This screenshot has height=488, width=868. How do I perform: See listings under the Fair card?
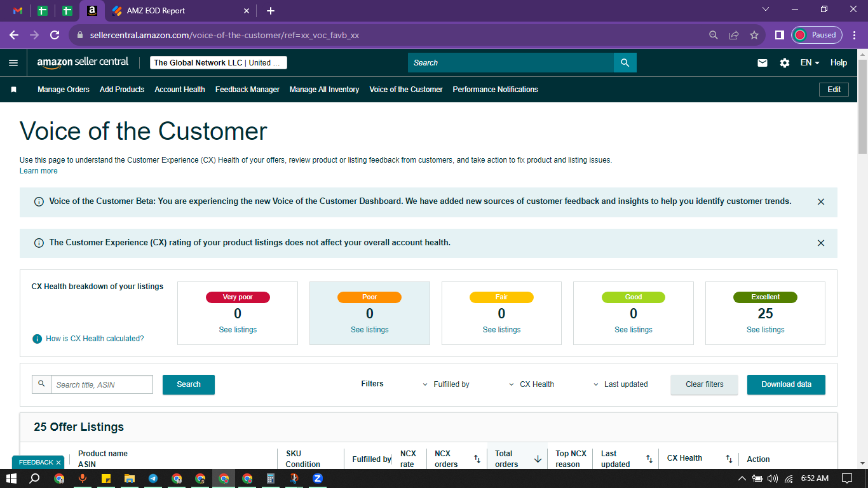pos(501,330)
